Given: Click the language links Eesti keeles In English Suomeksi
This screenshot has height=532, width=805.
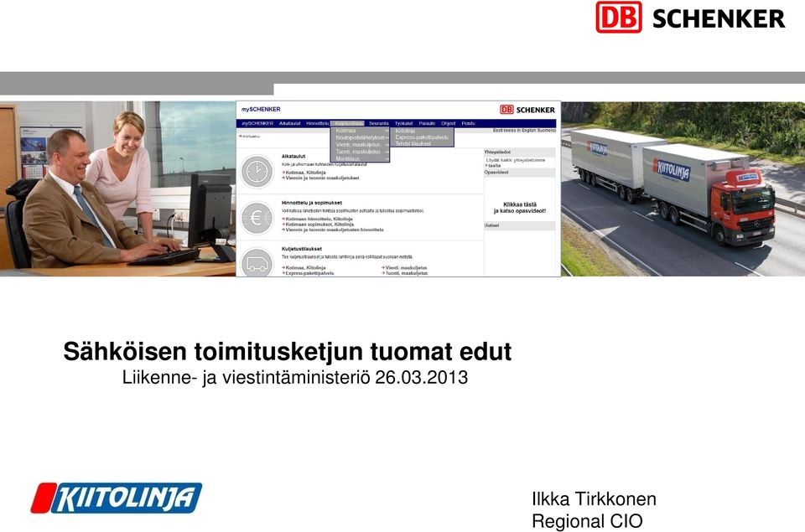Looking at the screenshot, I should pyautogui.click(x=524, y=131).
